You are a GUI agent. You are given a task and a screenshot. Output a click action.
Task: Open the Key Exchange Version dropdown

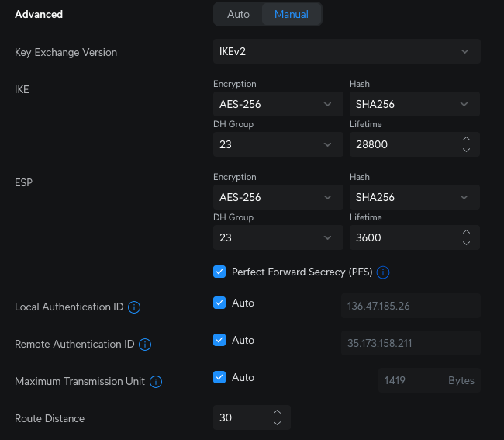pos(347,51)
